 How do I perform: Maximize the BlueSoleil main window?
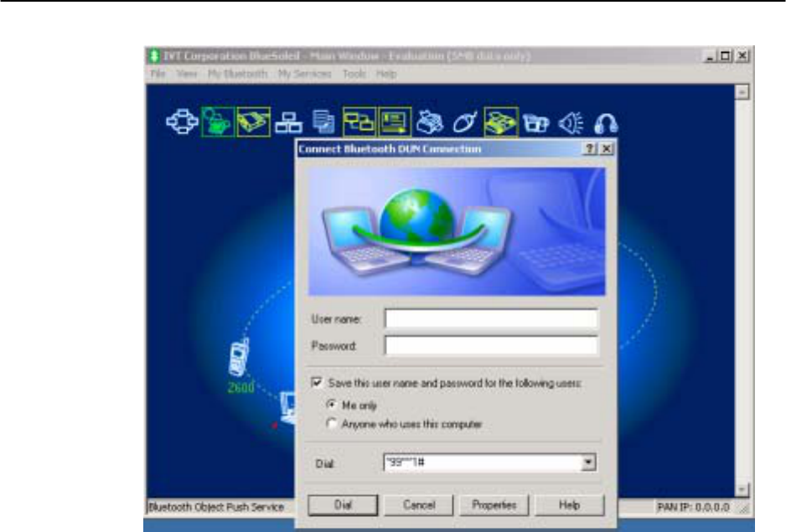[726, 55]
